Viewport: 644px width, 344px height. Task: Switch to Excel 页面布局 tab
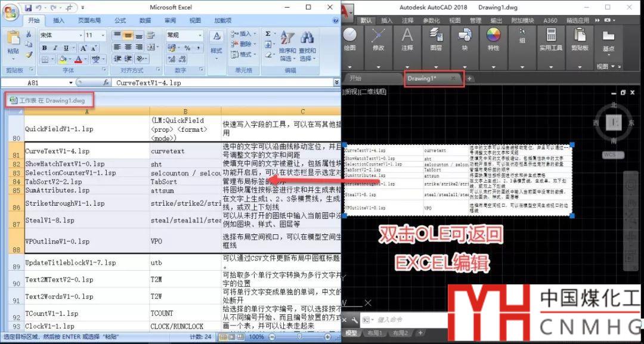point(89,20)
